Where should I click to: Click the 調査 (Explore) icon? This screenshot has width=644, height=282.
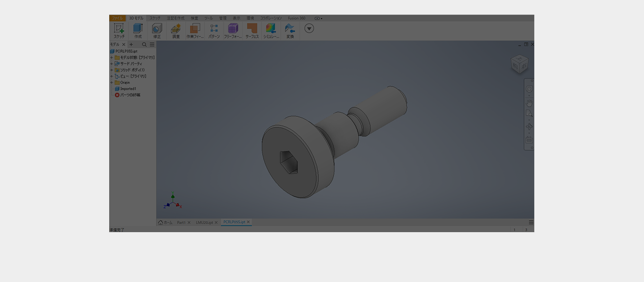[x=176, y=30]
